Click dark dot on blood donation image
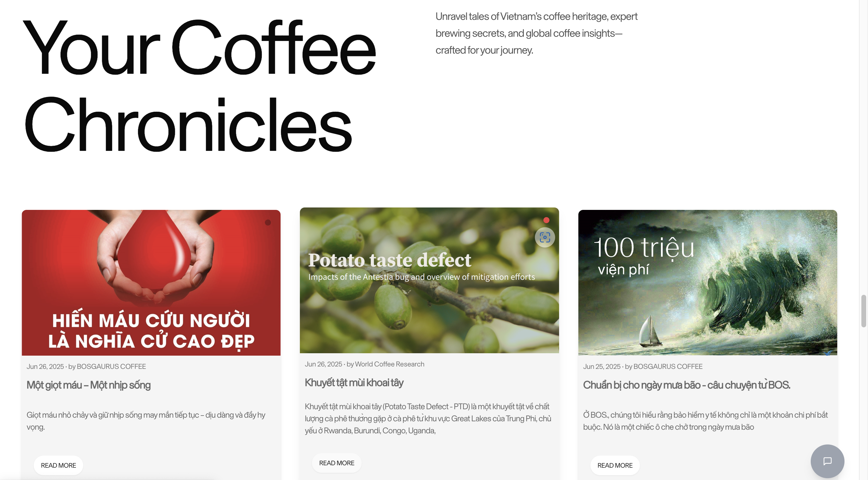Viewport: 868px width, 480px height. pyautogui.click(x=268, y=223)
